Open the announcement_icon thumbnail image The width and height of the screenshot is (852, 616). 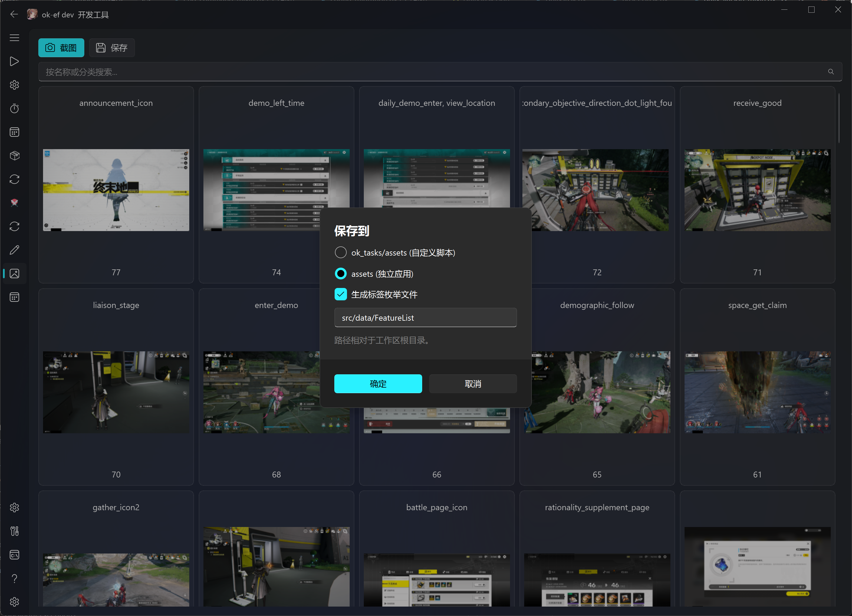pyautogui.click(x=116, y=190)
